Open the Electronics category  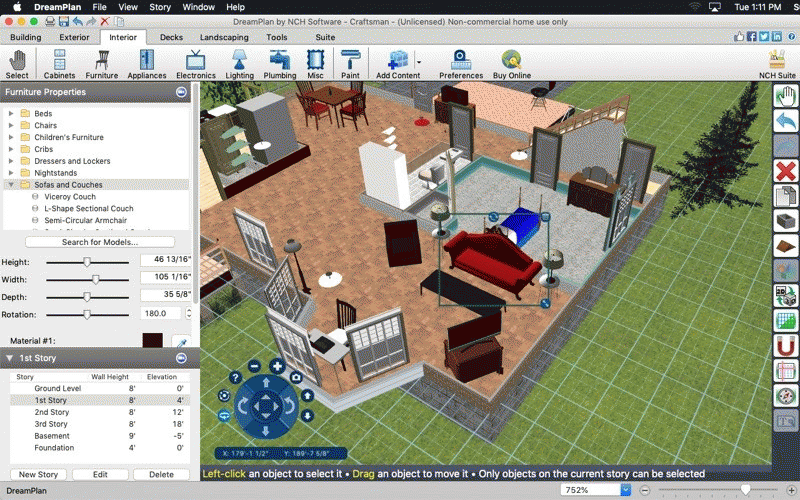(x=196, y=64)
